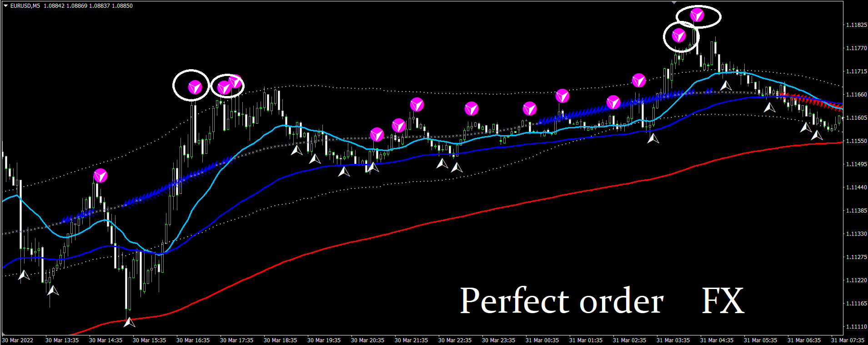
Task: Click the 30 Mar 2022 date label
Action: pos(18,340)
